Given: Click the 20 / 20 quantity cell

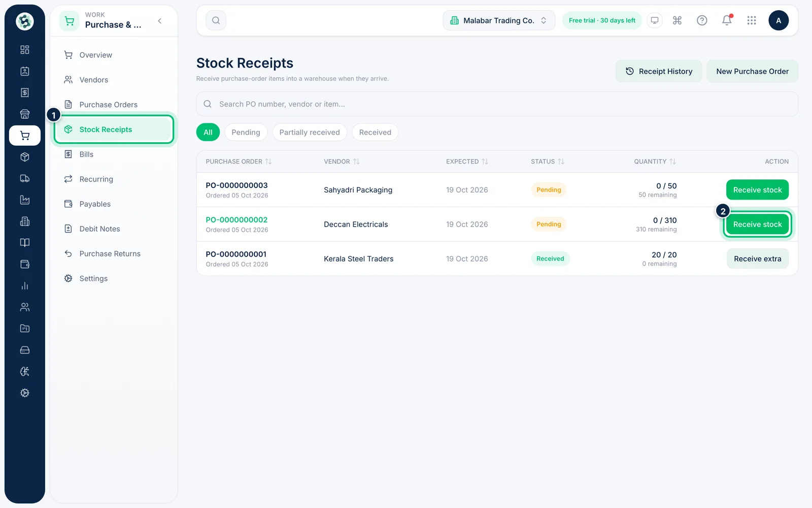Looking at the screenshot, I should 664,255.
